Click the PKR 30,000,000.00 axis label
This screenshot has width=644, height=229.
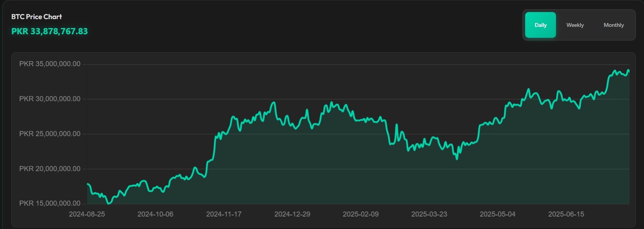(50, 99)
